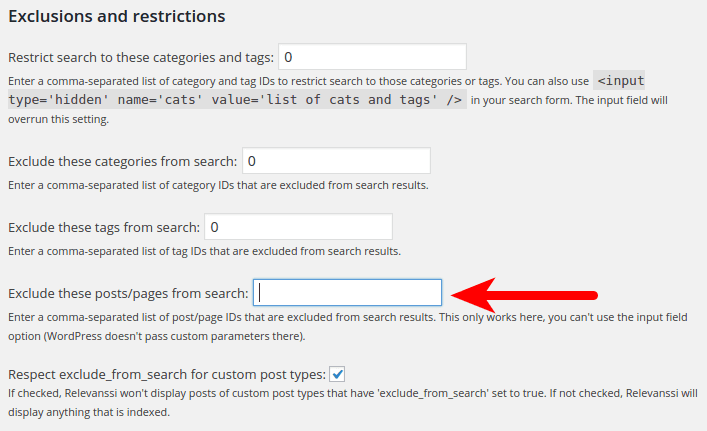Viewport: 707px width, 431px height.
Task: Select the 'Exclude these tags from search' field
Action: coord(298,227)
